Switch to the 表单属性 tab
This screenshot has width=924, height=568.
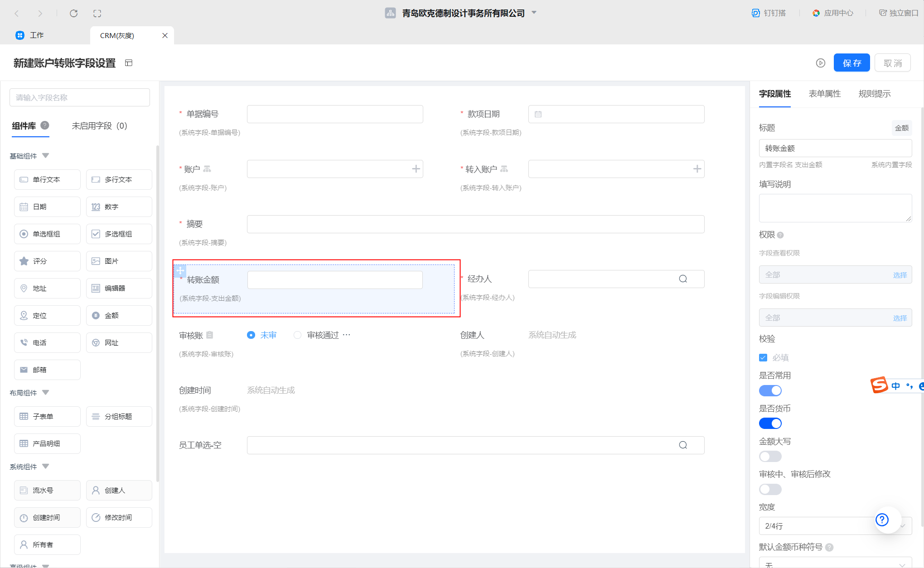pyautogui.click(x=824, y=94)
